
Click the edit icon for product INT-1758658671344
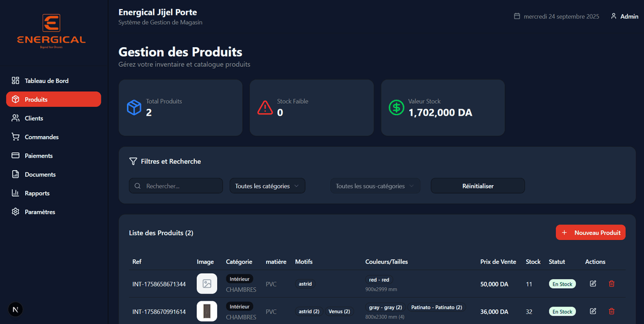click(x=593, y=283)
